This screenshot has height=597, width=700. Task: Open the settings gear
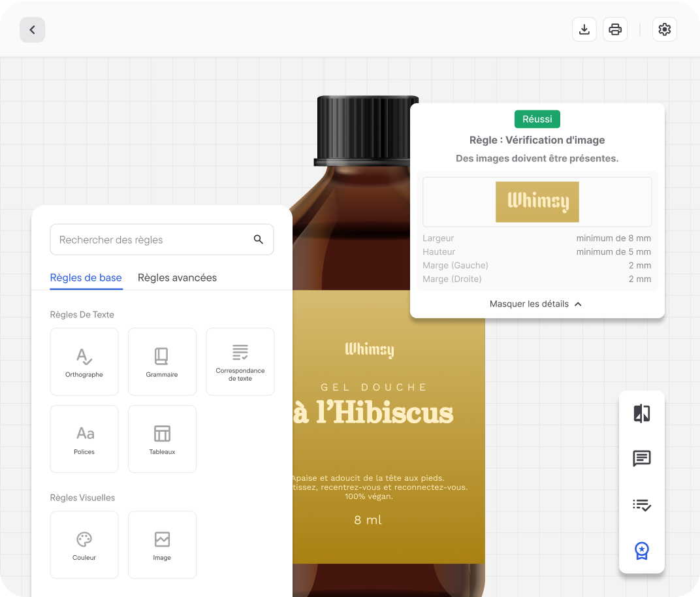(x=665, y=30)
